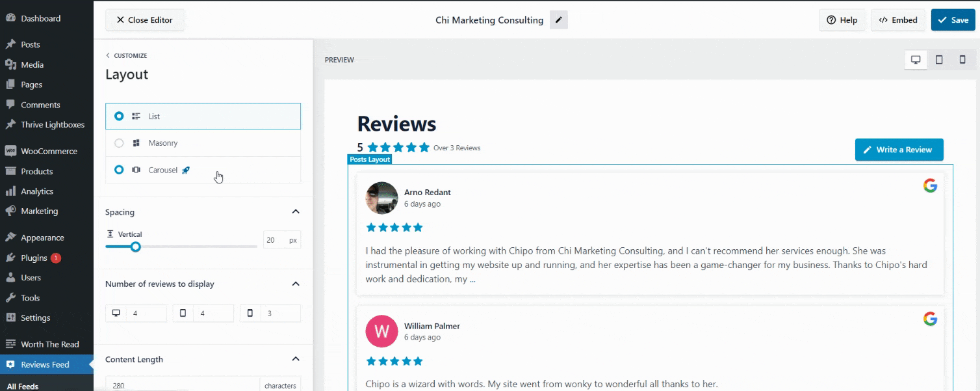Switch preview to mobile phone view icon
The image size is (980, 391).
[x=962, y=60]
